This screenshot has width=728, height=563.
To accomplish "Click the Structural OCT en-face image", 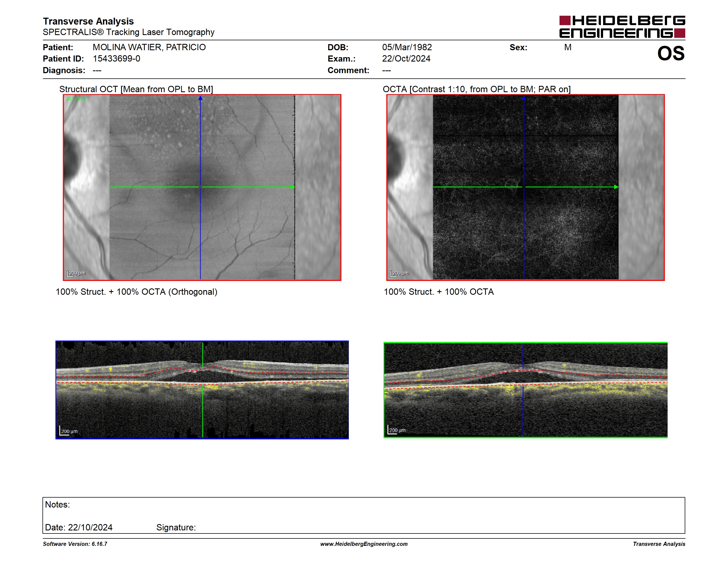I will click(x=202, y=187).
